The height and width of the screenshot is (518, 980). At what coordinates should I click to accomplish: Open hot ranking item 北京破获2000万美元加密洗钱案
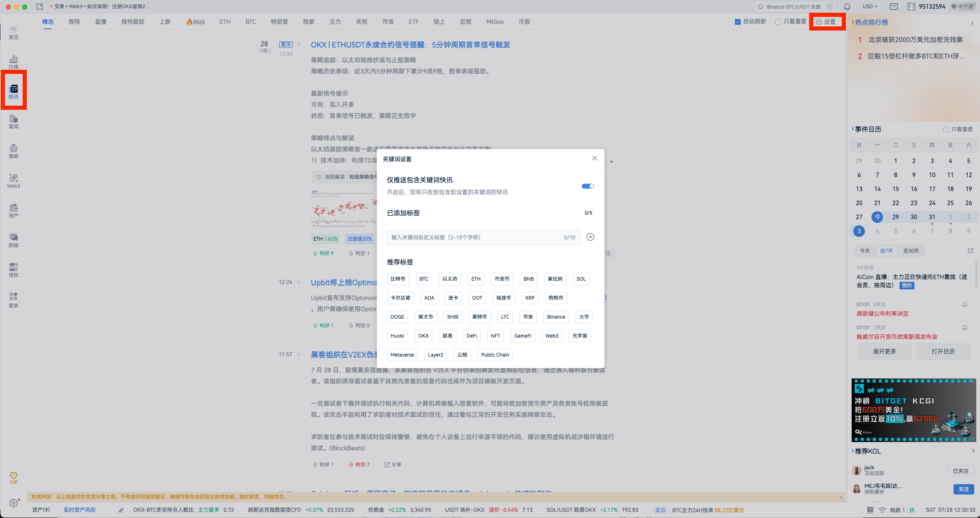915,40
